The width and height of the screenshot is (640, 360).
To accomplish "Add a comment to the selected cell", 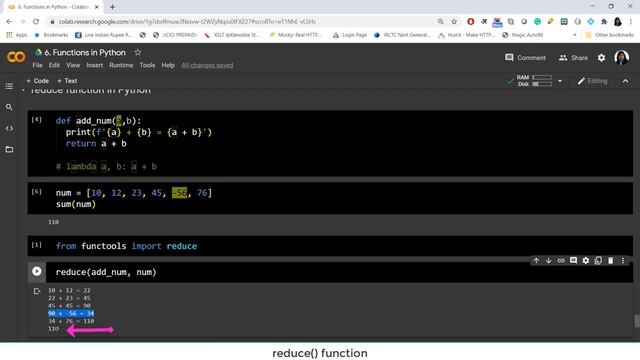I will click(573, 260).
